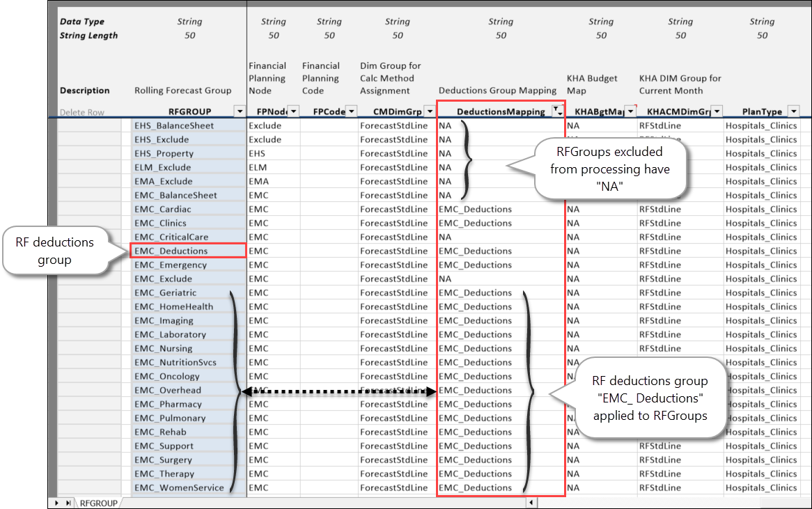The image size is (812, 509).
Task: Select KHABgtMap NA cell for EMC_Surgery row
Action: [601, 460]
